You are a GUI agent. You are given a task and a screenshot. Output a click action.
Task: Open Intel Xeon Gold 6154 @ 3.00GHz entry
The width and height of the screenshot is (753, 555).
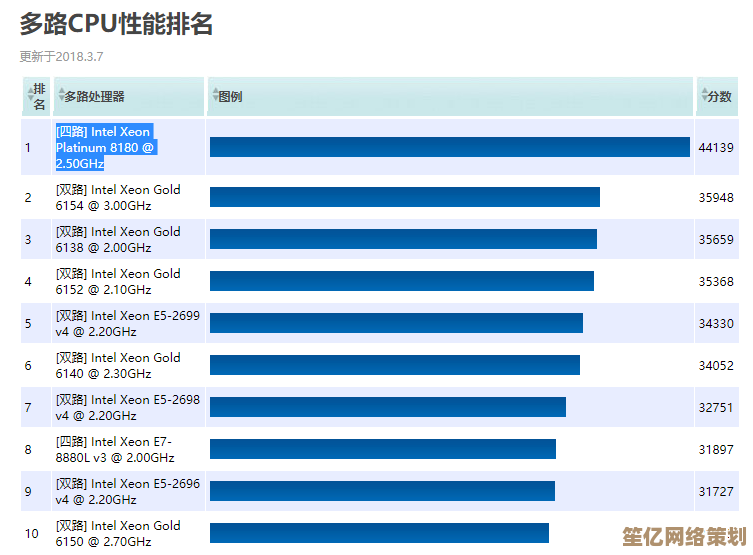coord(118,197)
